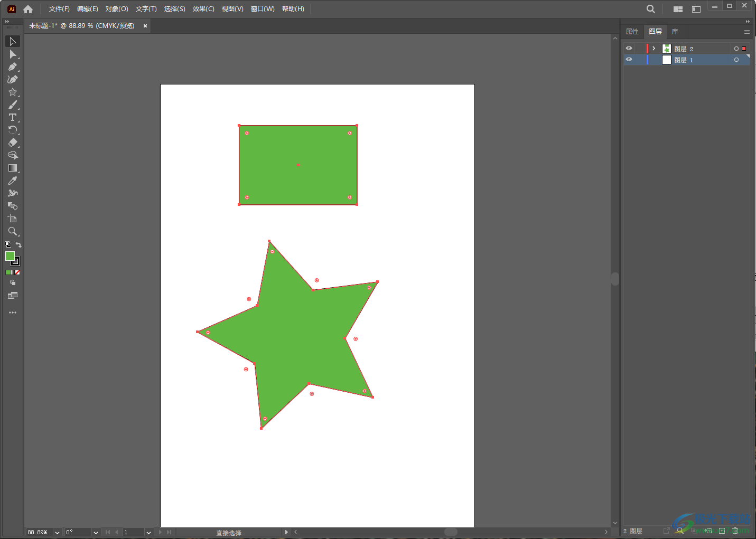Image resolution: width=756 pixels, height=539 pixels.
Task: Click selection indicator square of 图层 2
Action: (744, 49)
